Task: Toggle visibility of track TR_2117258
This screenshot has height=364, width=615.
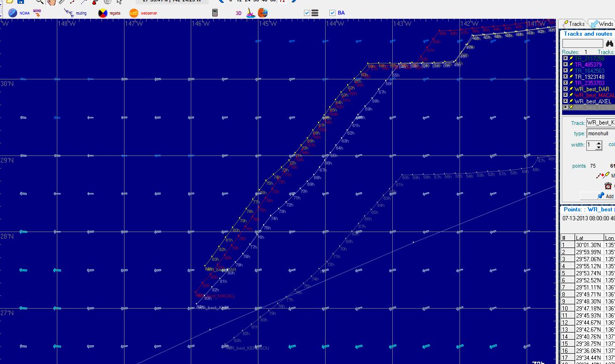Action: (x=565, y=59)
